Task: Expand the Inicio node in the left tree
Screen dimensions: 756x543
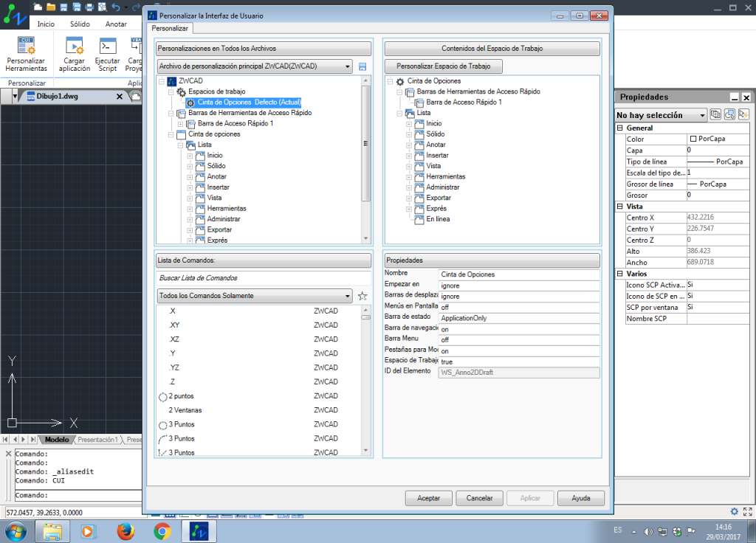Action: (190, 156)
